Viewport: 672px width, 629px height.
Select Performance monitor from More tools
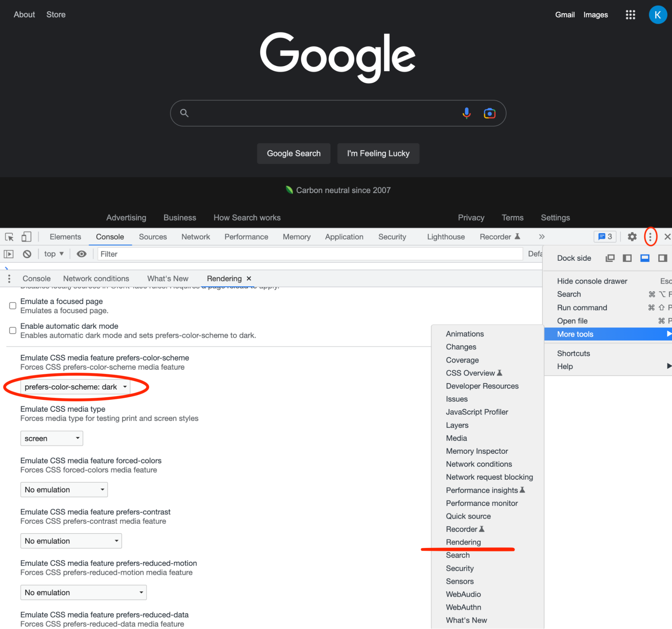coord(482,503)
